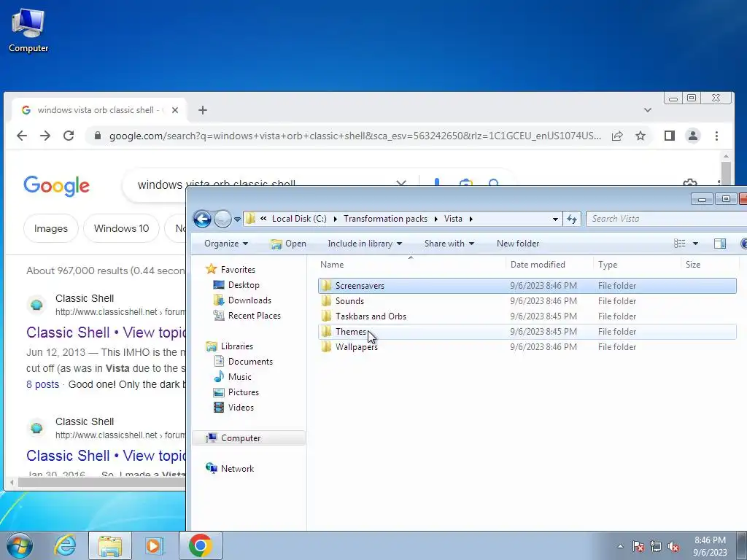This screenshot has height=560, width=747.
Task: Open the Include in library menu
Action: click(x=365, y=244)
